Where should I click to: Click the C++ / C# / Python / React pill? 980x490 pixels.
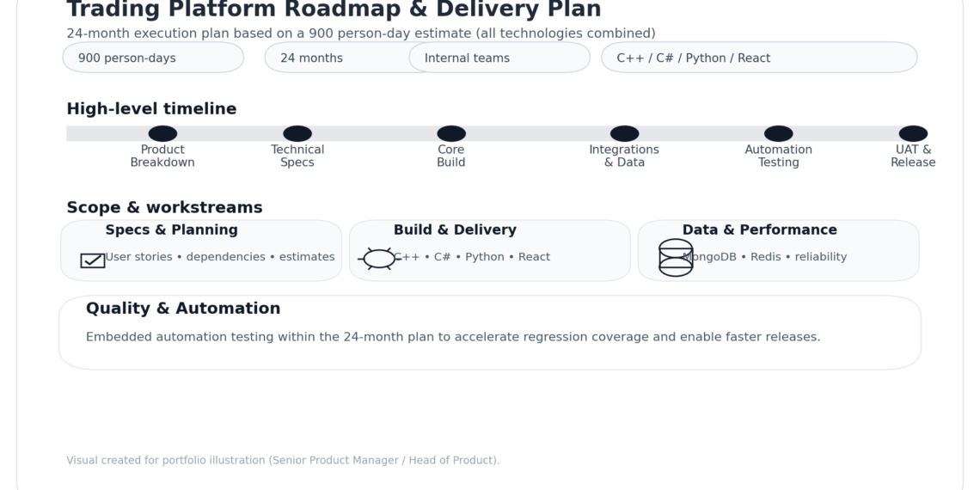759,58
